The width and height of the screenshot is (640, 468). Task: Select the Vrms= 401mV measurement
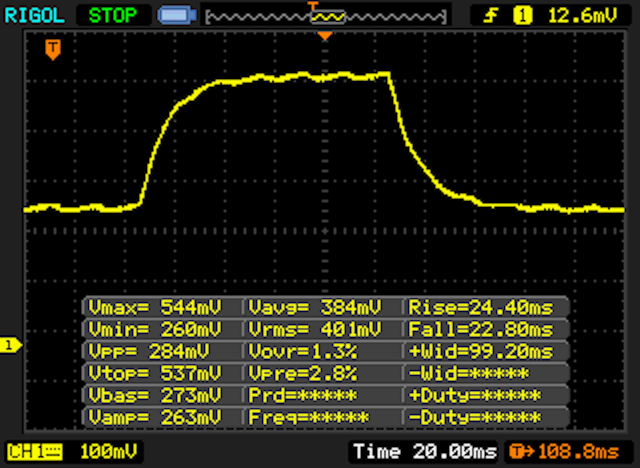315,329
